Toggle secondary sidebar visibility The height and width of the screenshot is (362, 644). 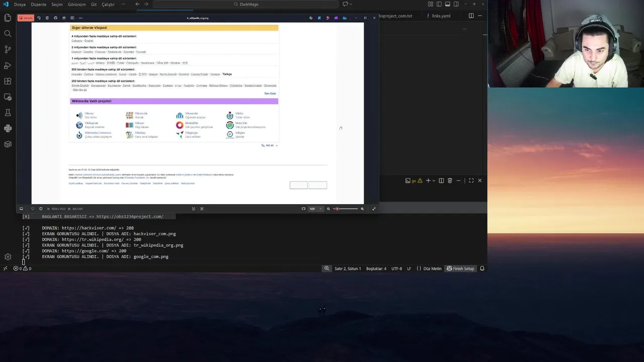pyautogui.click(x=456, y=5)
